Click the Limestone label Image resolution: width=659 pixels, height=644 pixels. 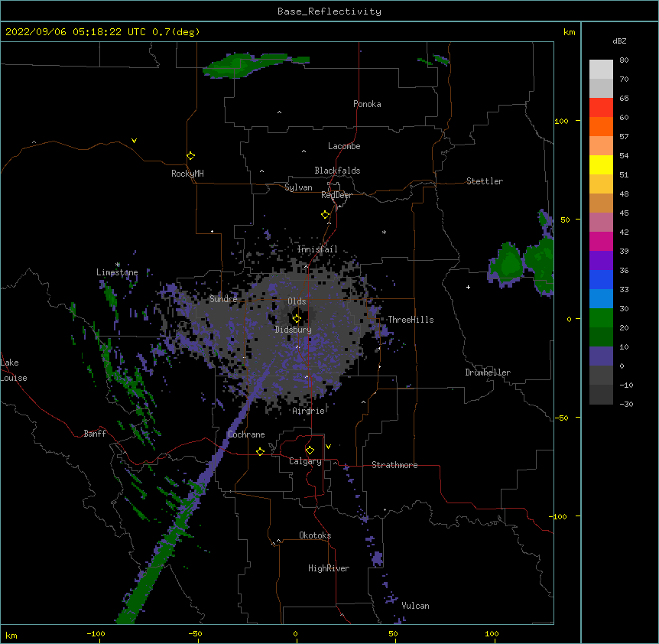pos(117,272)
